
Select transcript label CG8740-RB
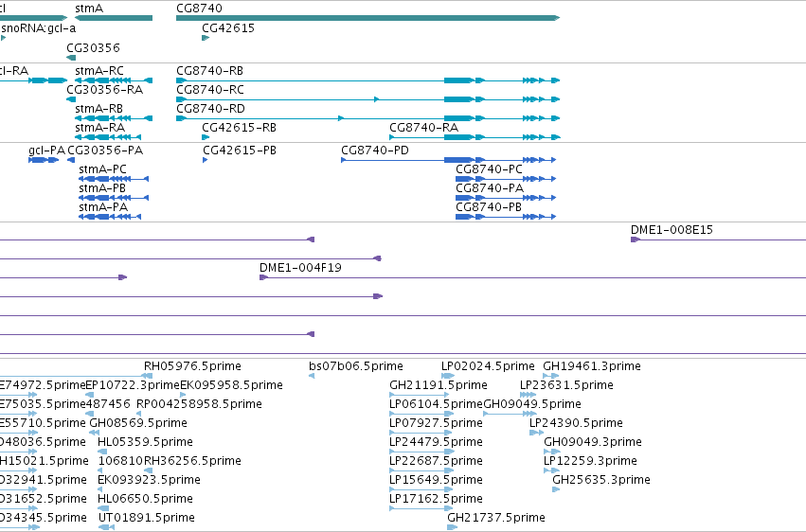(x=209, y=71)
